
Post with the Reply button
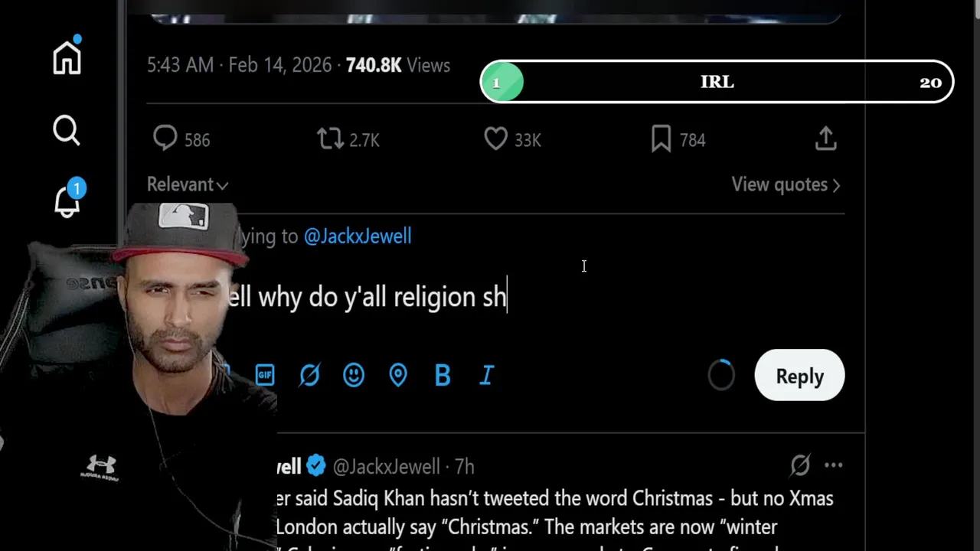[799, 376]
